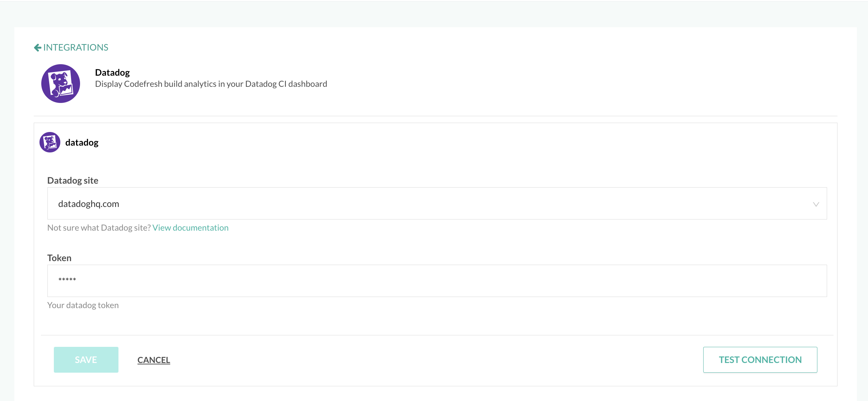Screen dimensions: 868x401
Task: Click the back arrow icon beside Integrations
Action: click(37, 48)
